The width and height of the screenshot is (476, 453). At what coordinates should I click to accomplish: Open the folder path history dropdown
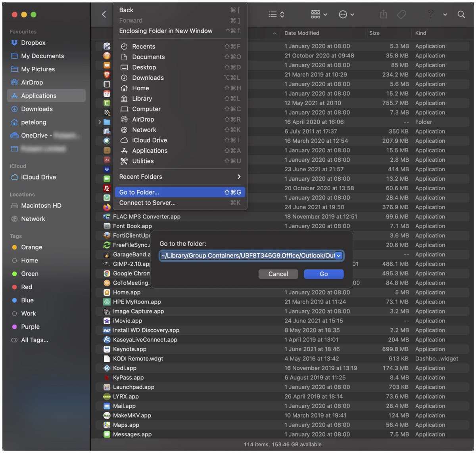point(339,256)
